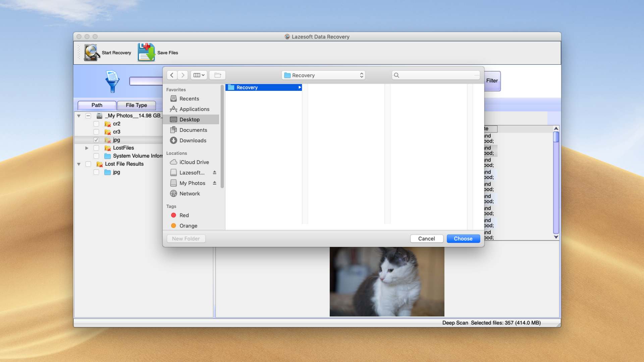The height and width of the screenshot is (362, 644).
Task: Uncheck the jpg folder checkbox under My Photos
Action: click(x=96, y=140)
